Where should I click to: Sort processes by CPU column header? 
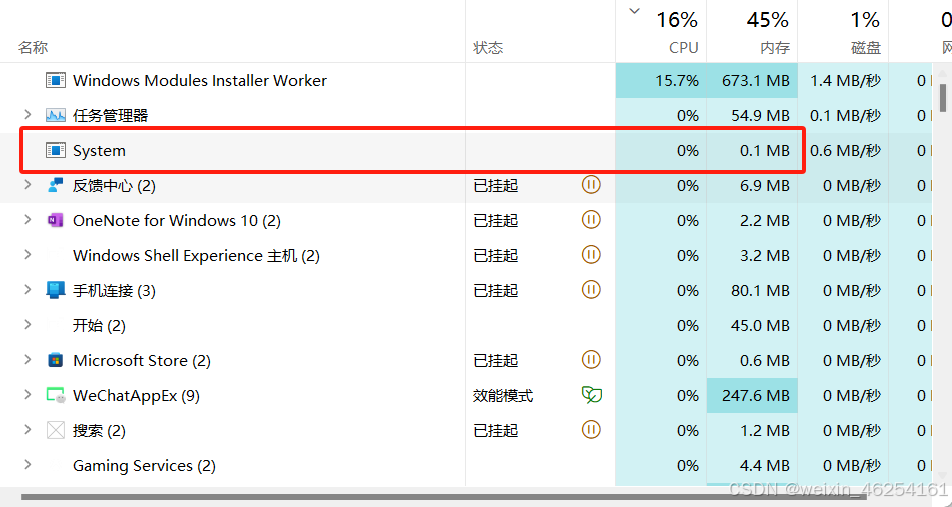tap(684, 47)
